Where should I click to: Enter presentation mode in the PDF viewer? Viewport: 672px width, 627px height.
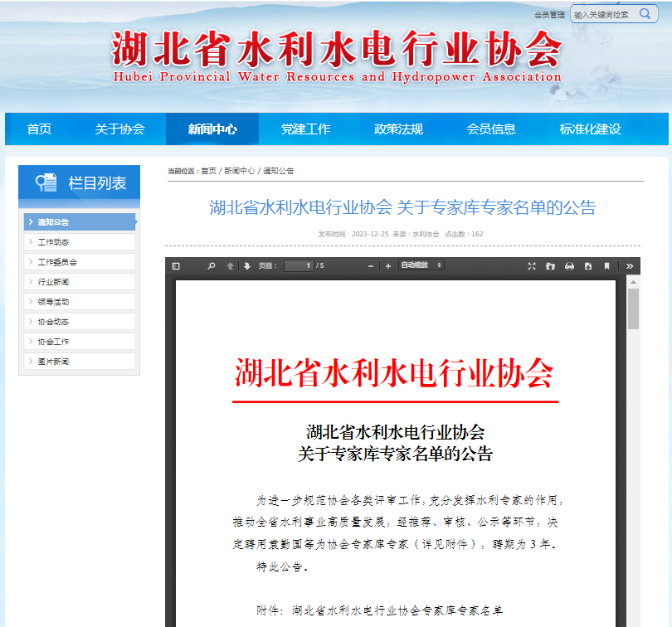click(532, 265)
